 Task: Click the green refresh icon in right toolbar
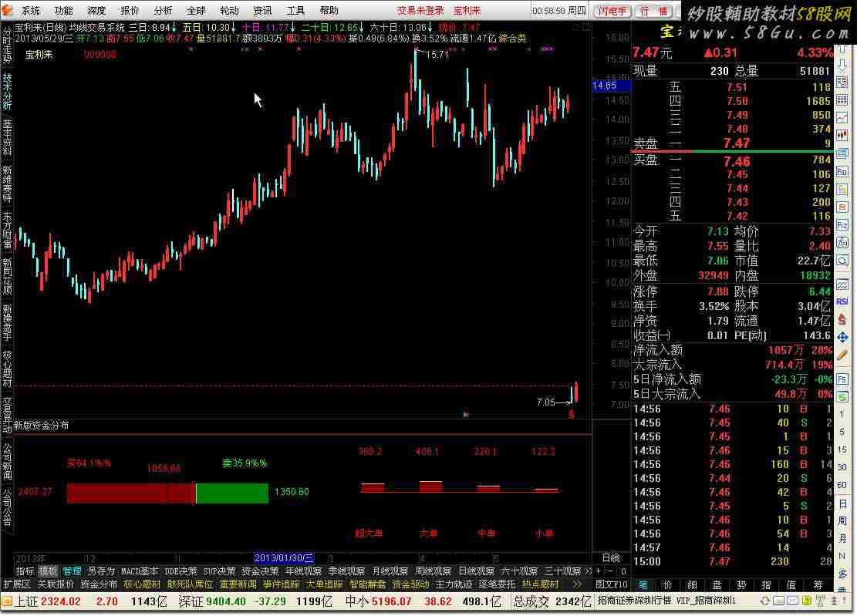842,396
